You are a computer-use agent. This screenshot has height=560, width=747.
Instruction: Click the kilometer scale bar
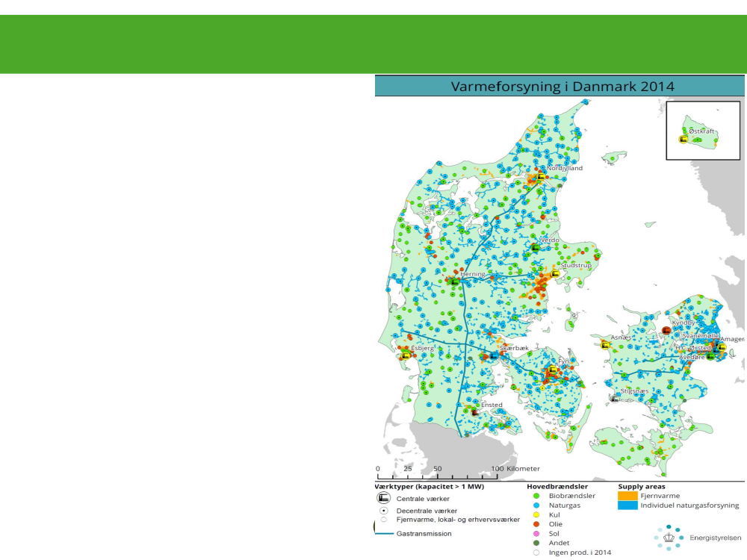(437, 476)
